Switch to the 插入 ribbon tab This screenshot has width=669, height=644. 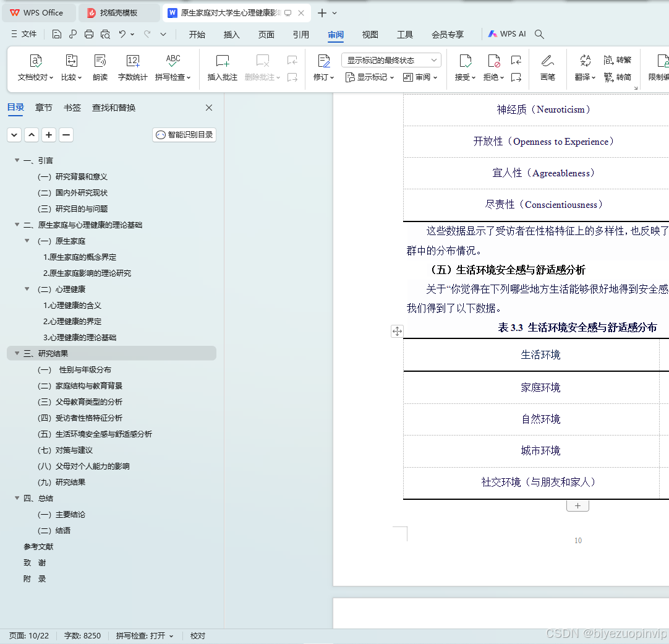pyautogui.click(x=232, y=35)
